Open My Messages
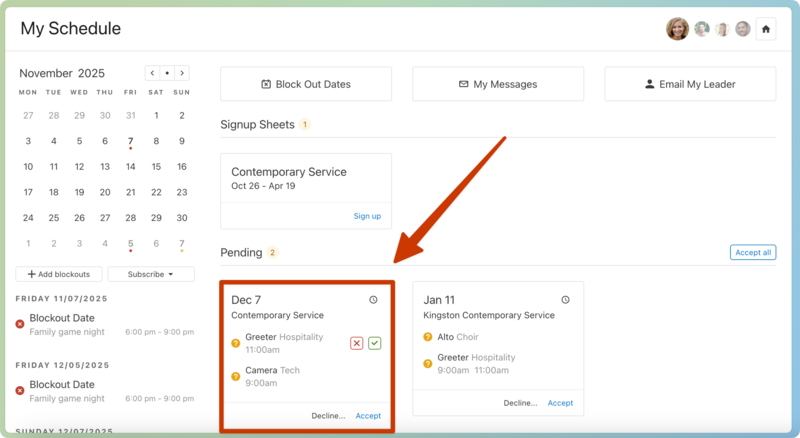800x438 pixels. pyautogui.click(x=498, y=84)
